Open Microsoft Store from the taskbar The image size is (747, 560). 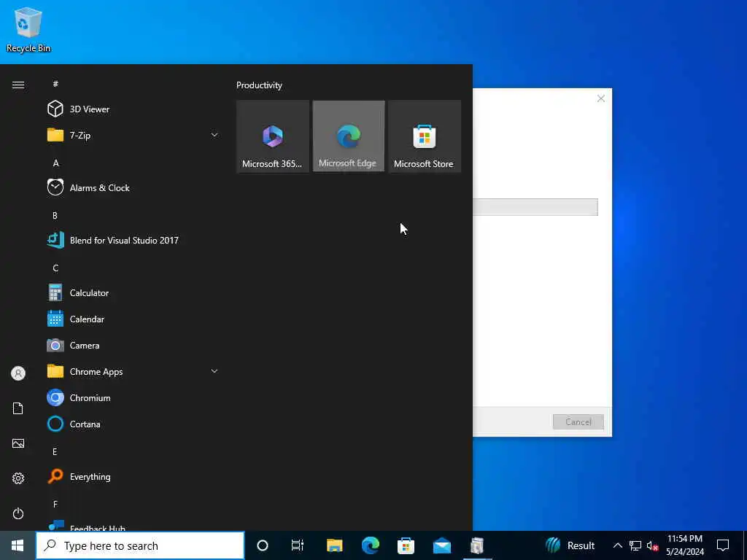(406, 545)
